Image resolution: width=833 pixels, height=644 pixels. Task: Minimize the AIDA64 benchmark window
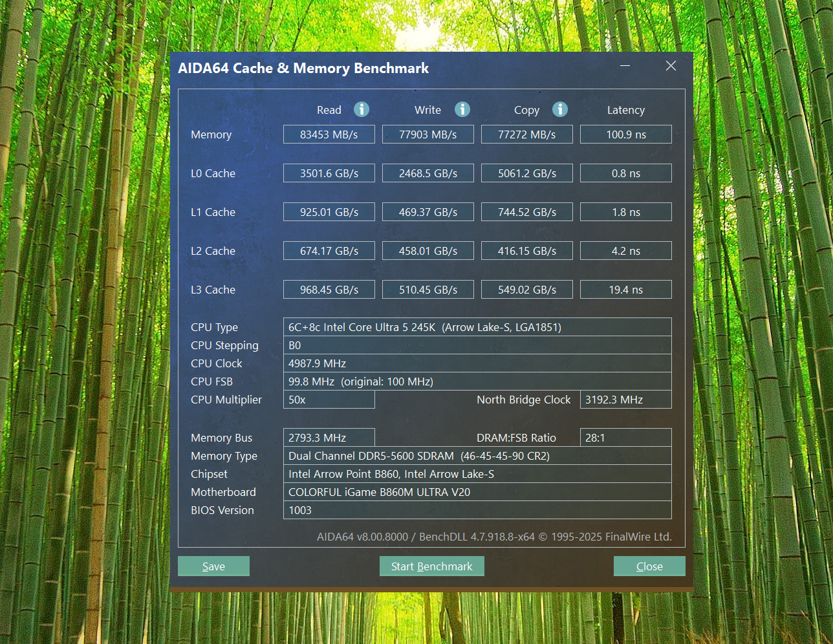point(625,66)
